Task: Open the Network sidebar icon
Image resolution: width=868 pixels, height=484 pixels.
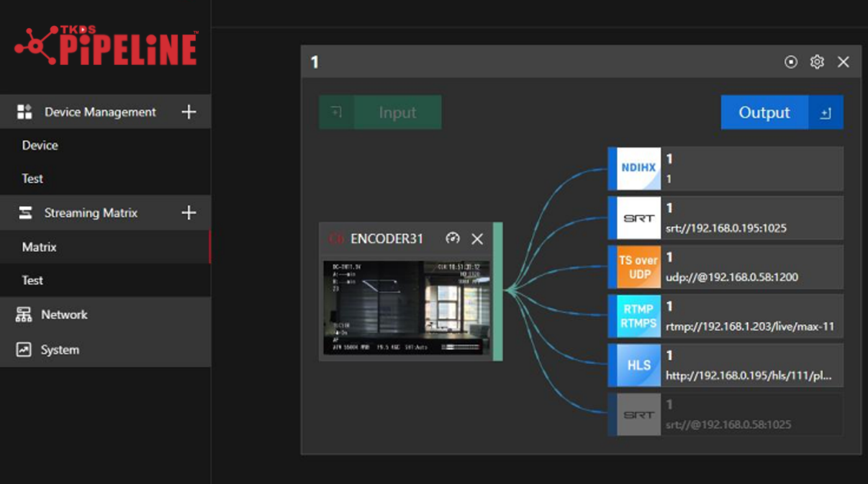Action: [x=24, y=314]
